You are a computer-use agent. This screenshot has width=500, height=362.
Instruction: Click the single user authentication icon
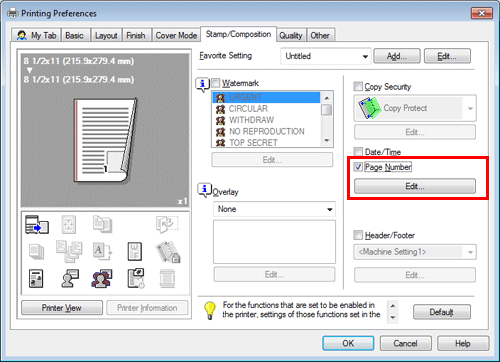point(70,278)
